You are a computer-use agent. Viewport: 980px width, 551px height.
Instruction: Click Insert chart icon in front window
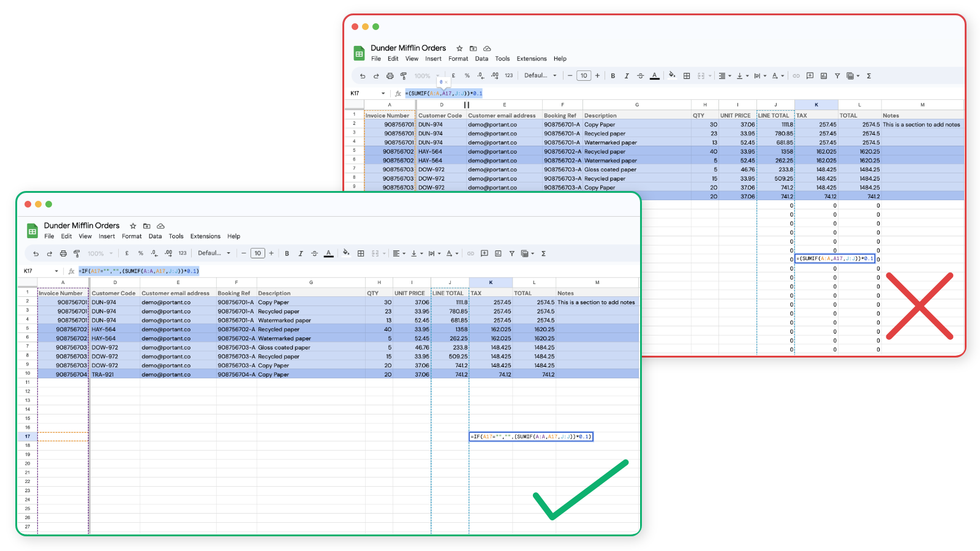coord(498,253)
